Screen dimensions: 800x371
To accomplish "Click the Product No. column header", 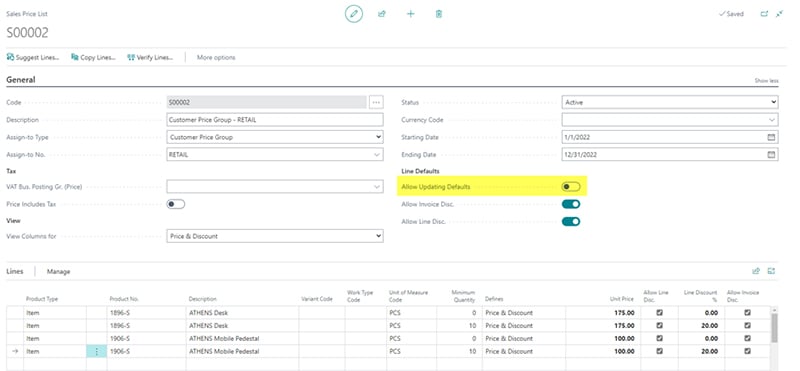I will pyautogui.click(x=124, y=299).
